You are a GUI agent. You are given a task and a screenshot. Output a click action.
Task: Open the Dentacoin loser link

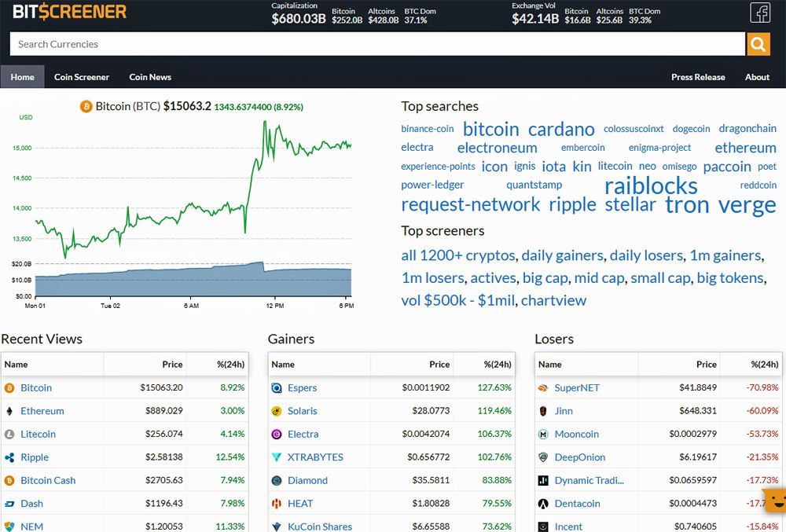point(577,504)
